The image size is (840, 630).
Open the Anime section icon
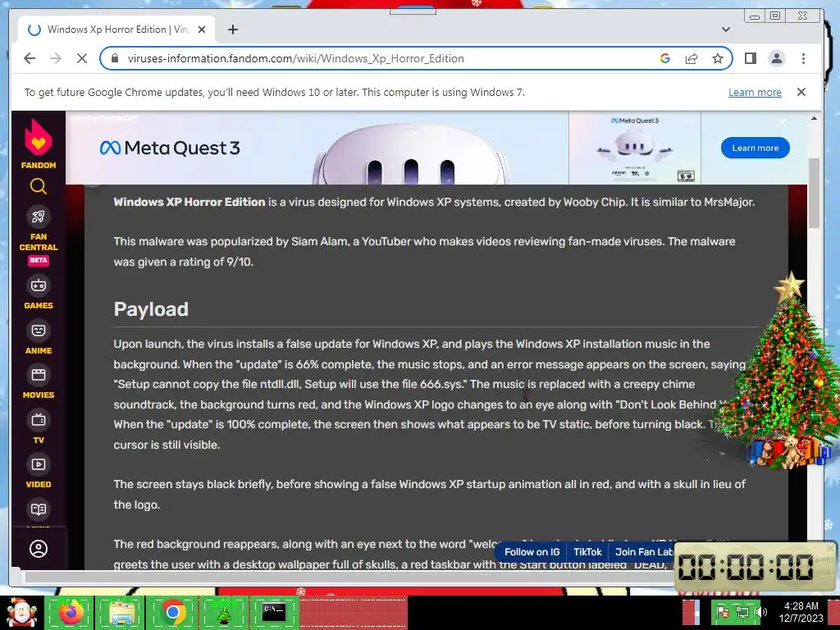[38, 330]
